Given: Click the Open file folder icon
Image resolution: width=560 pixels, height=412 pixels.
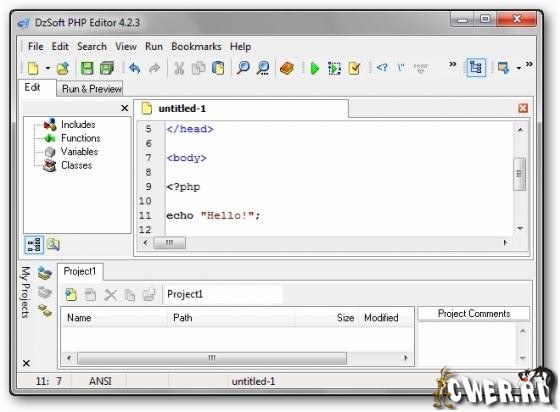Looking at the screenshot, I should pos(63,68).
